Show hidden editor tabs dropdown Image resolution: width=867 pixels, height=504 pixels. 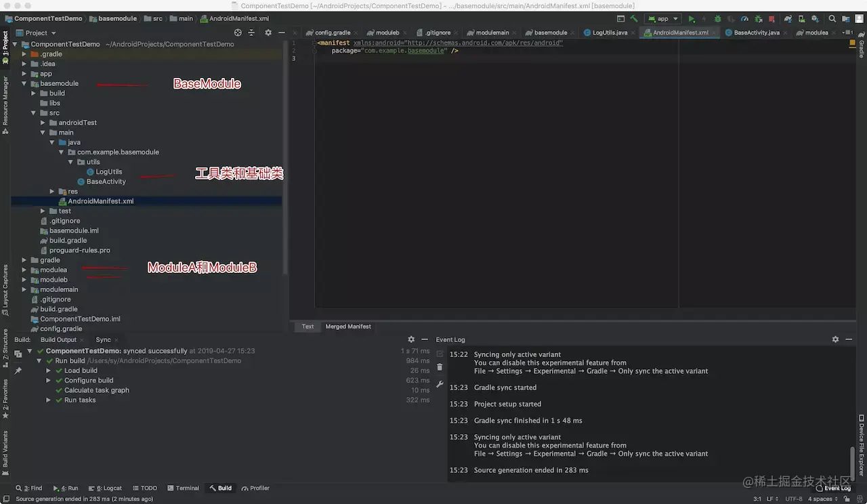coord(846,33)
